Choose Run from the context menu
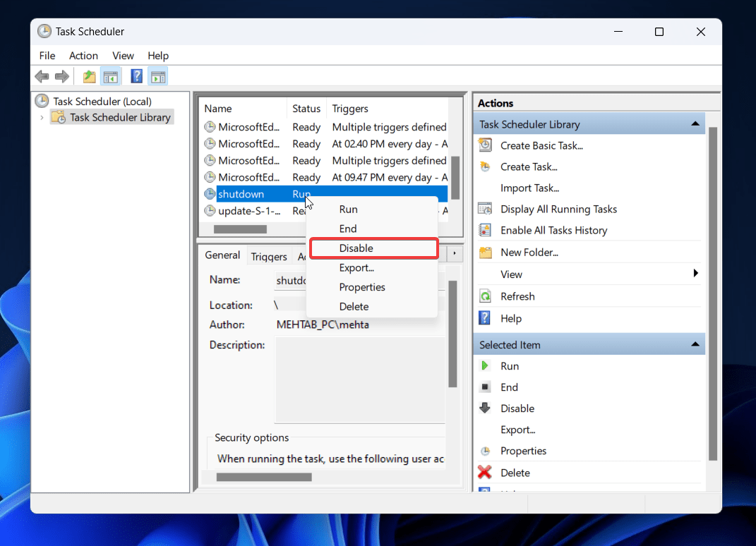This screenshot has height=546, width=756. click(x=373, y=209)
